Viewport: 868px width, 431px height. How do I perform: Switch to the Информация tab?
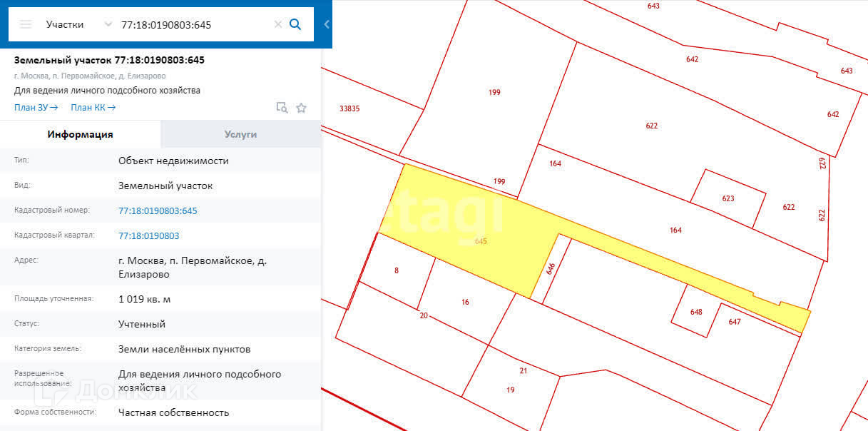tap(81, 134)
